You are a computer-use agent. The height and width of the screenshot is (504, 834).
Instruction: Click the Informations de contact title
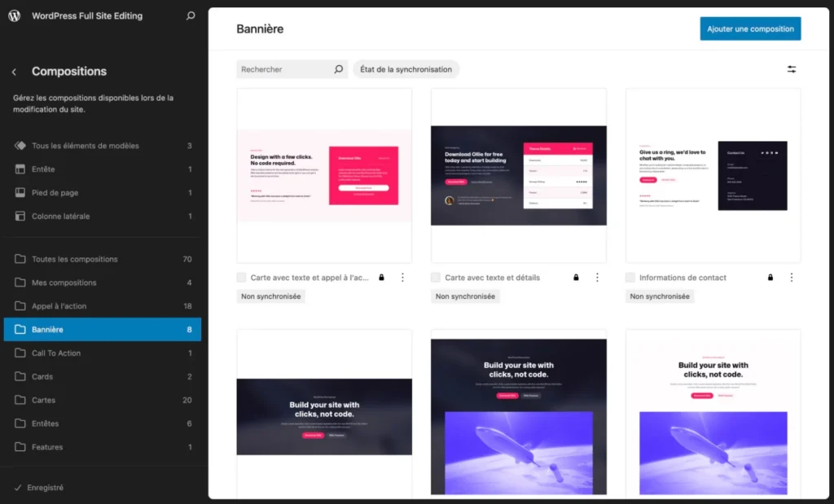(683, 278)
